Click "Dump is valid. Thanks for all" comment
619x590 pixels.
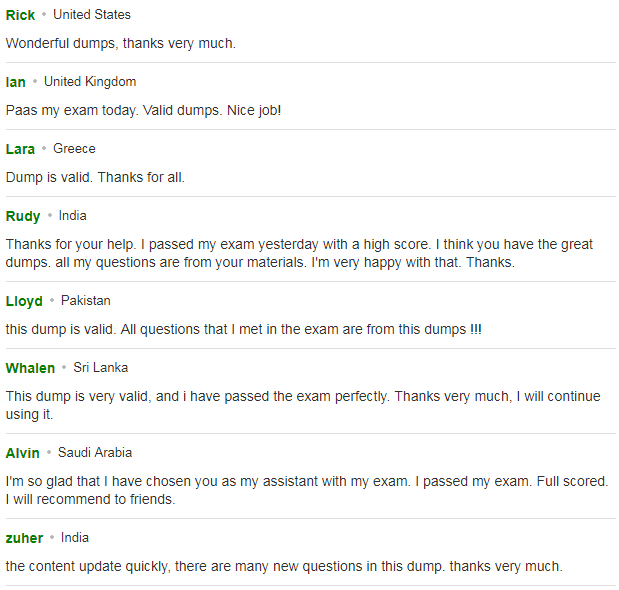[95, 178]
